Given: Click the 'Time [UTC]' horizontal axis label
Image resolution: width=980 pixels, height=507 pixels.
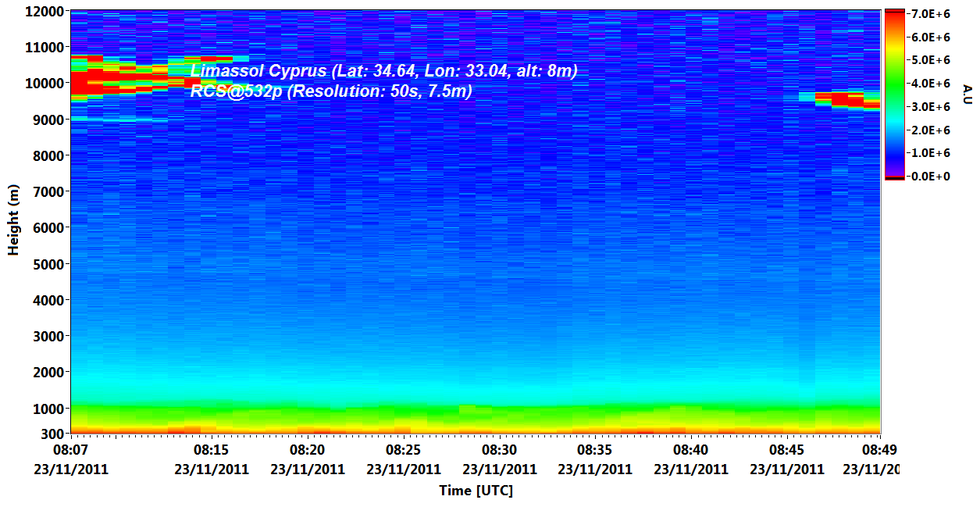Looking at the screenshot, I should [476, 491].
